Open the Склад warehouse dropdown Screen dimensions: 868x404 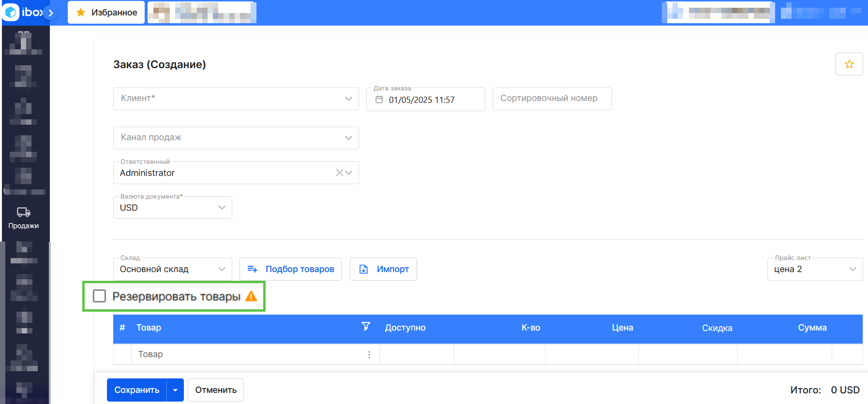point(172,269)
